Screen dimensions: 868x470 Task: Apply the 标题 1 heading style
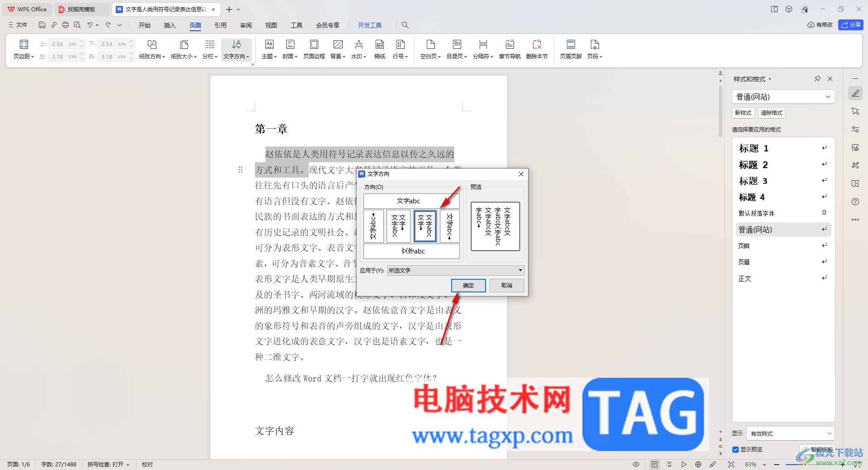783,148
